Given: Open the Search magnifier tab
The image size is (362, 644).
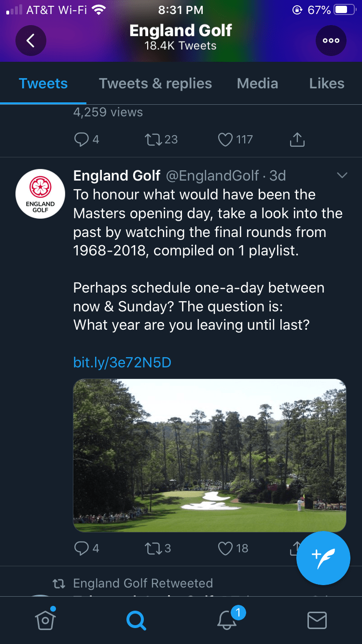Looking at the screenshot, I should [x=136, y=620].
